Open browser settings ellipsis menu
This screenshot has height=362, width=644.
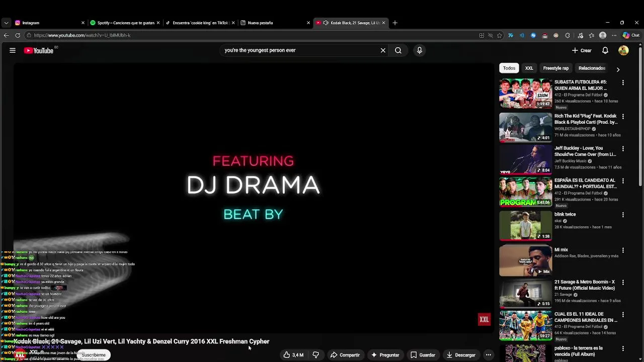coord(614,35)
